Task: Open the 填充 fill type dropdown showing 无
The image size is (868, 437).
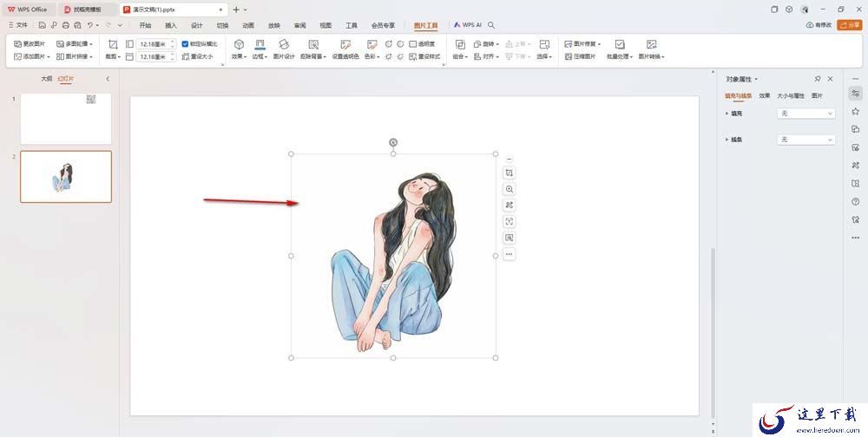Action: pos(806,114)
